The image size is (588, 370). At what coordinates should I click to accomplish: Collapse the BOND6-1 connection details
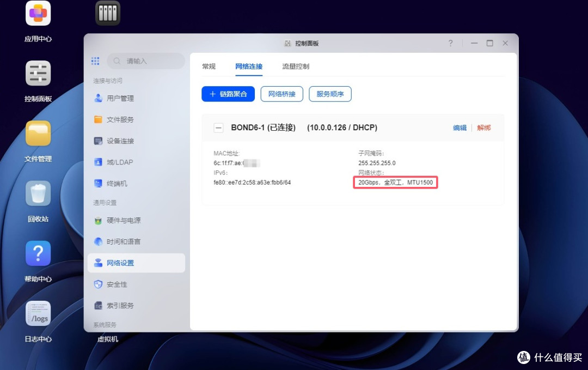[218, 128]
